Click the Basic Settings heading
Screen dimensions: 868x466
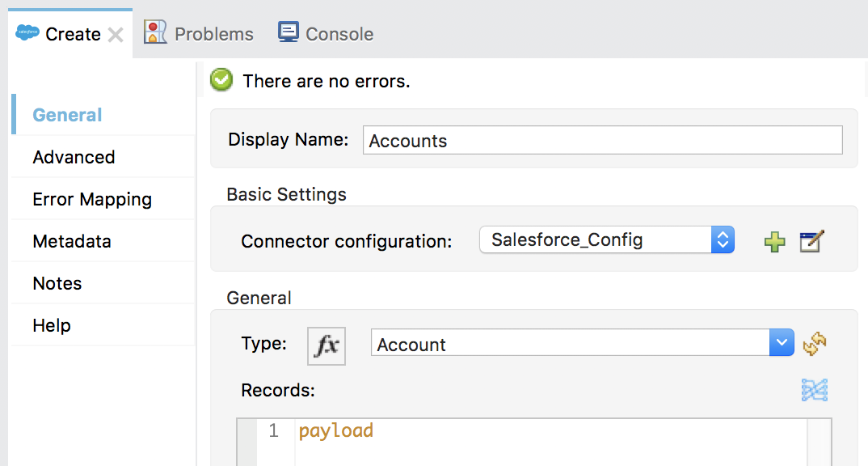286,194
